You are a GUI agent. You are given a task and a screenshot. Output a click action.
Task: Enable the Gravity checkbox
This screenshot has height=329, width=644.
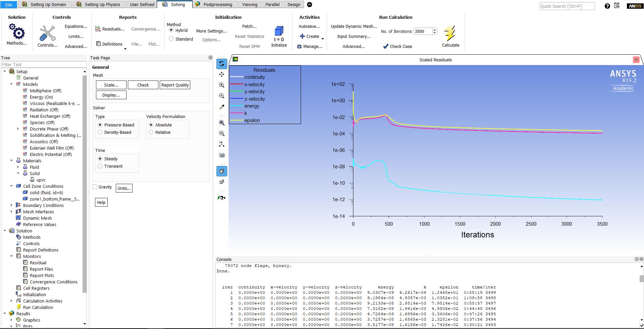click(x=95, y=187)
